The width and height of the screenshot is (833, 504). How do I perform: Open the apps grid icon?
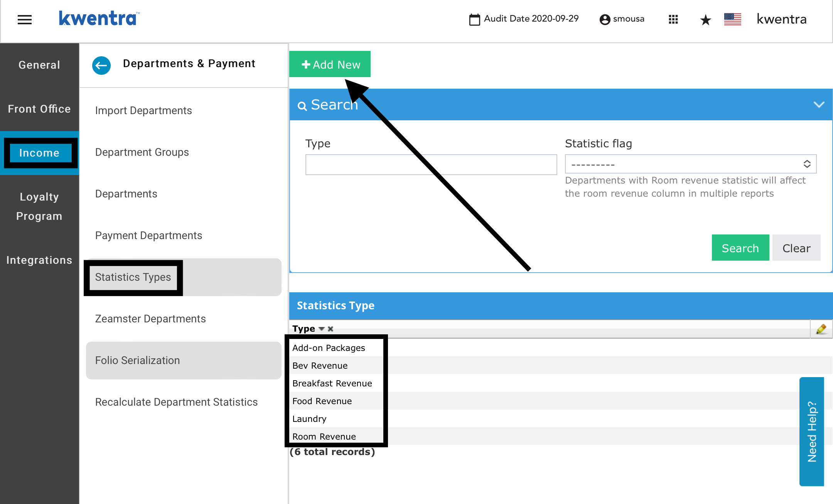pyautogui.click(x=673, y=19)
